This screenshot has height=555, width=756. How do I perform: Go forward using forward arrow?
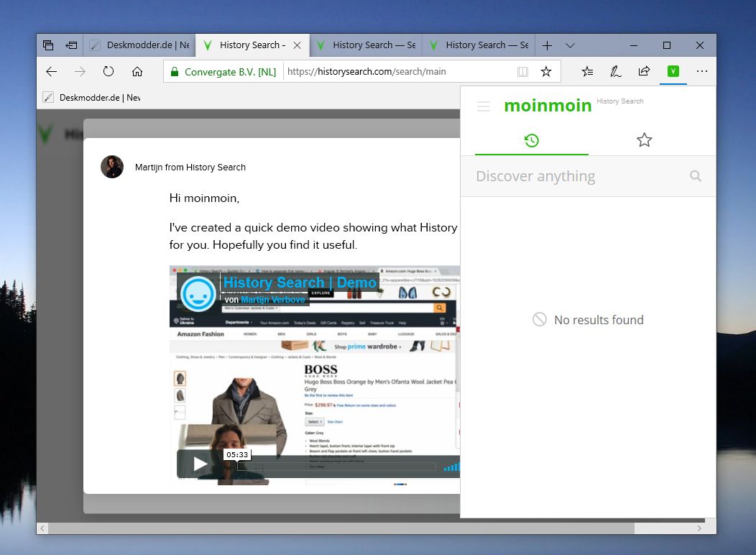(80, 72)
